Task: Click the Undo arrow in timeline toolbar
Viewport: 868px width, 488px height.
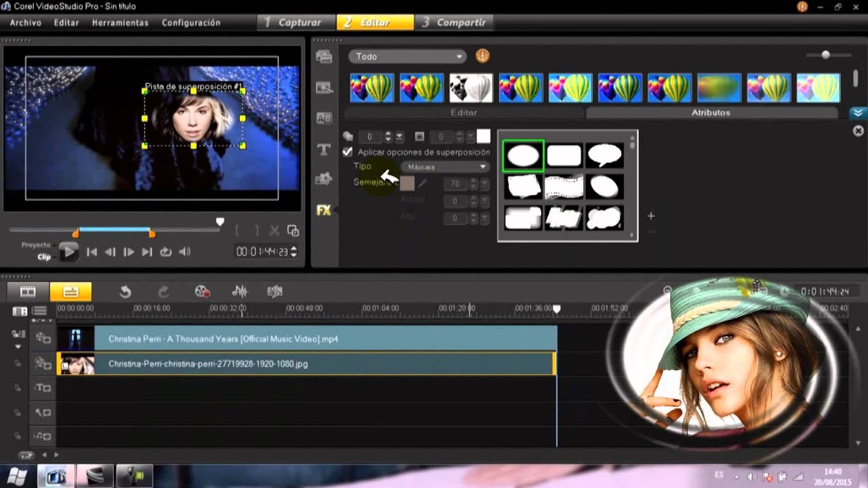Action: (125, 291)
